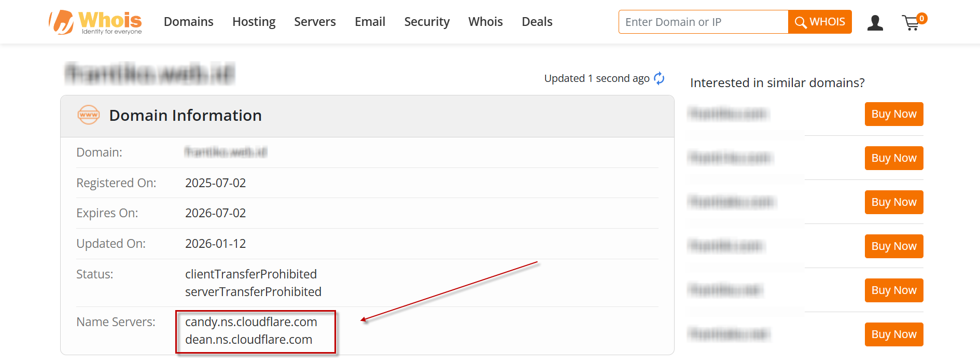Open the Deals menu
Image resolution: width=980 pixels, height=364 pixels.
(x=537, y=22)
